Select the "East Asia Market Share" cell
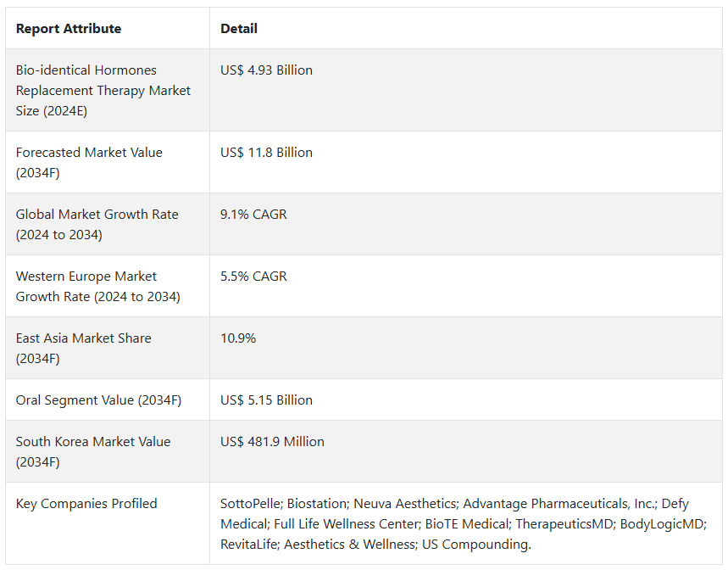This screenshot has height=570, width=728. pos(84,349)
